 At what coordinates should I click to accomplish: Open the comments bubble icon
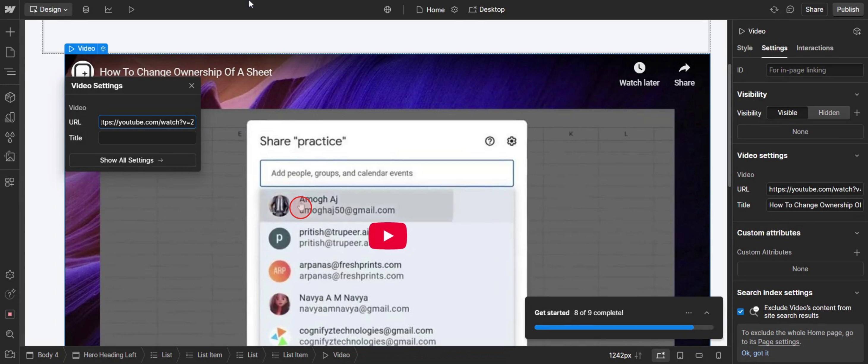[790, 10]
